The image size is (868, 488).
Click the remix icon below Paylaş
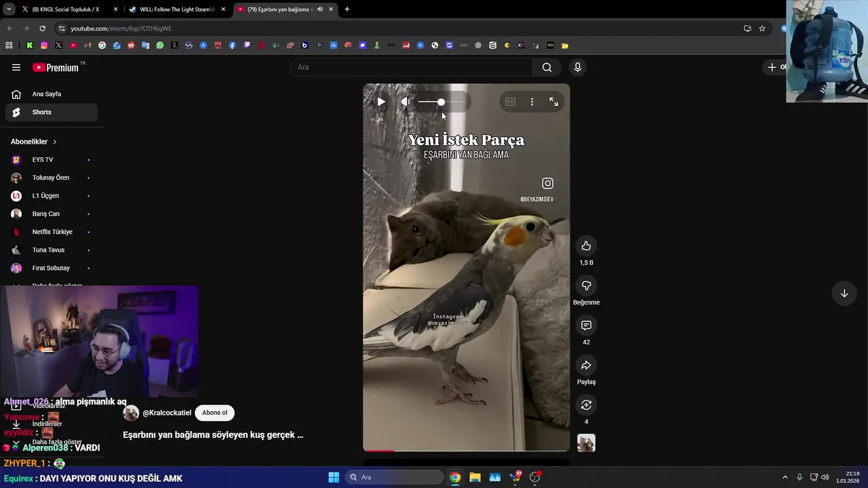(x=586, y=405)
